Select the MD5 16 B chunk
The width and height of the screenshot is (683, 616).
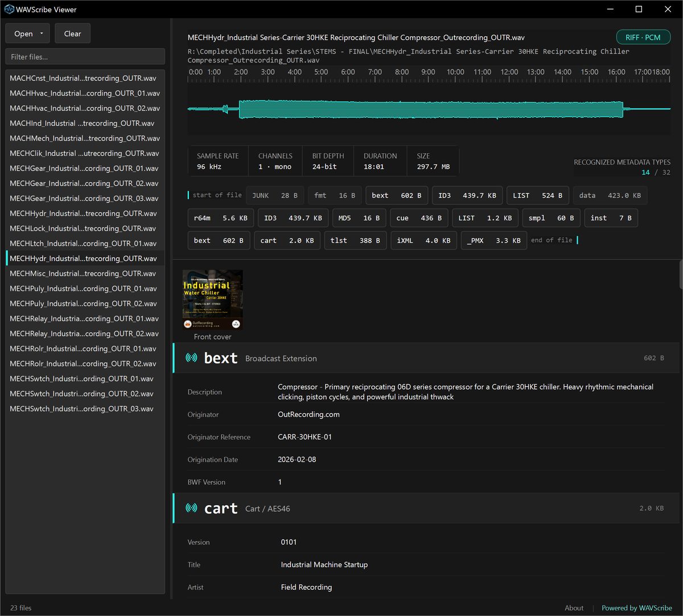[359, 218]
